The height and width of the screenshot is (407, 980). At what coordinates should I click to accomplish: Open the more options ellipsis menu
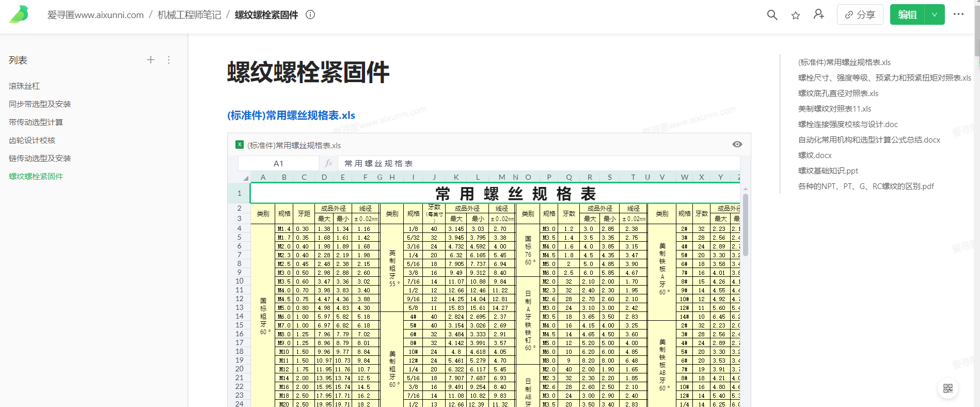[x=958, y=14]
